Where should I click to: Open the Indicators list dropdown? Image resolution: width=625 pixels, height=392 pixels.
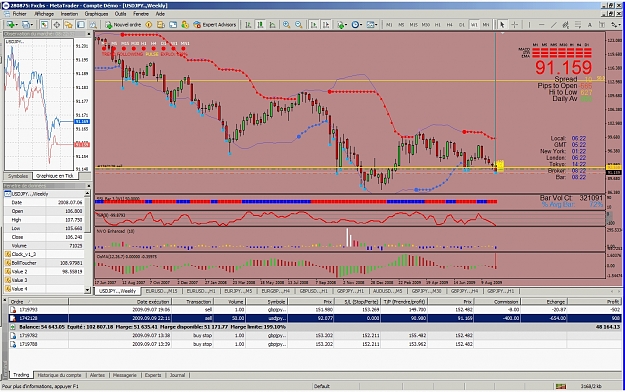(x=342, y=25)
